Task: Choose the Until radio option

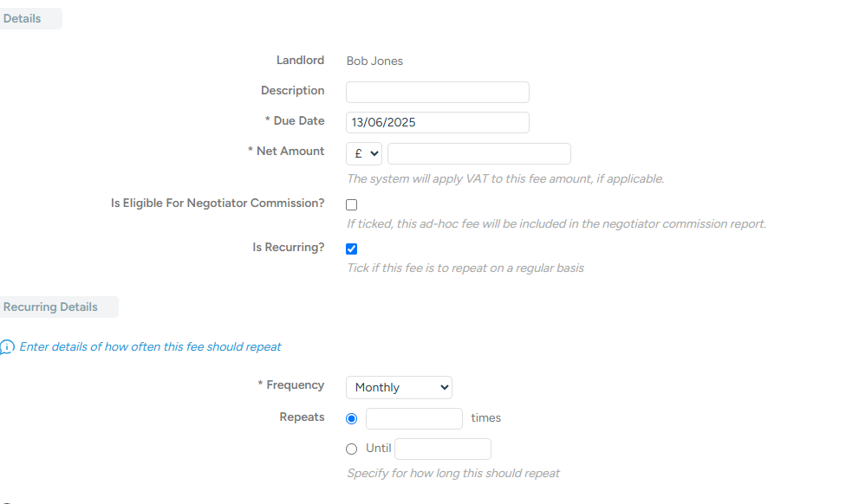Action: 351,449
